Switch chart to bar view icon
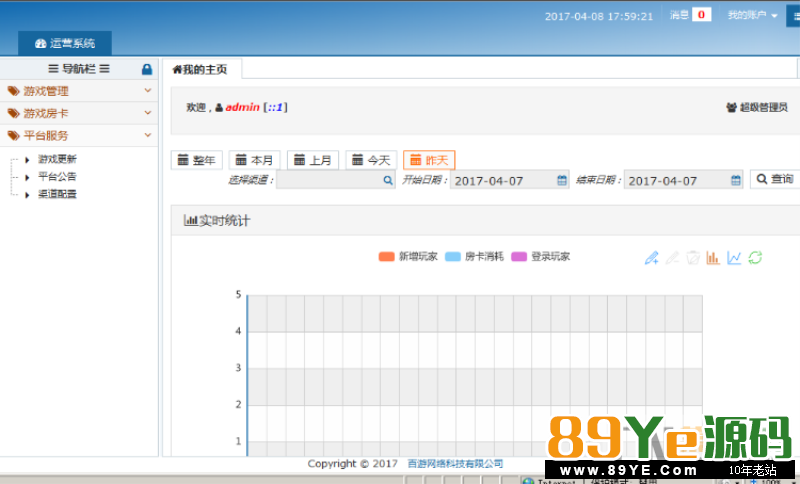Screen dimensions: 800x484 pos(713,258)
